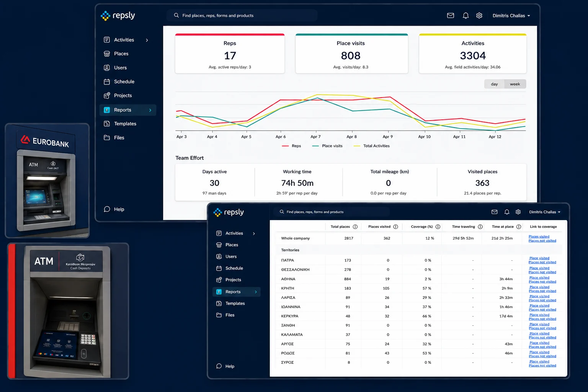Open the mail envelope icon in top dashboard

pyautogui.click(x=451, y=16)
